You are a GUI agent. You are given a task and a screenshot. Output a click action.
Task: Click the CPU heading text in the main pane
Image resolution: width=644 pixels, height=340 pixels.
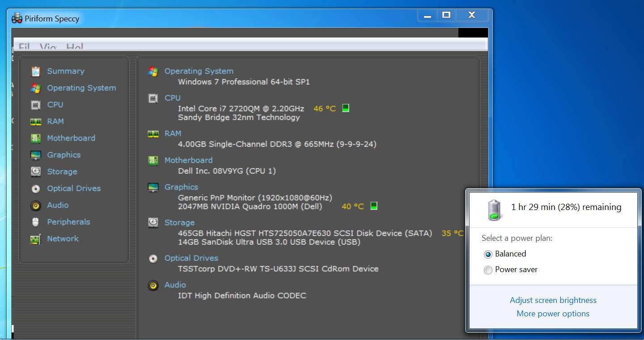(173, 98)
